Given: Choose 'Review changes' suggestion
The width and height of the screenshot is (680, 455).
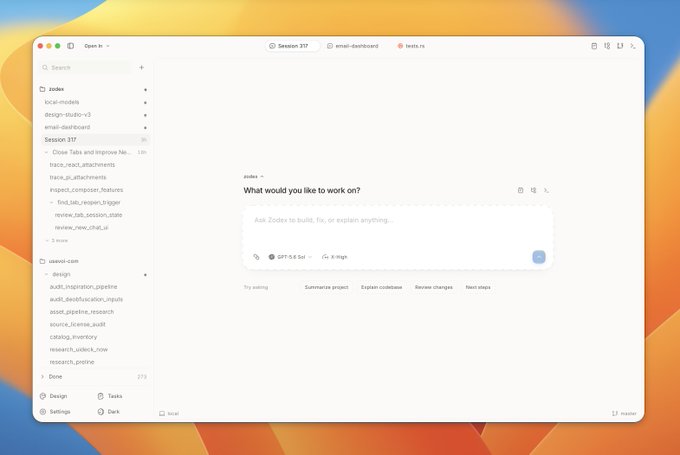Looking at the screenshot, I should pyautogui.click(x=434, y=288).
